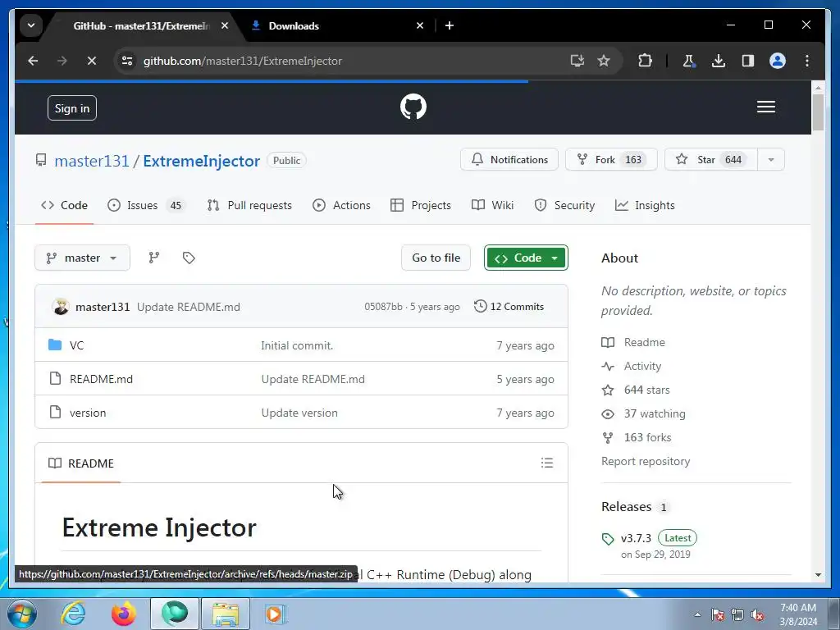Open Chrome three-dot menu
The image size is (840, 630).
point(807,61)
